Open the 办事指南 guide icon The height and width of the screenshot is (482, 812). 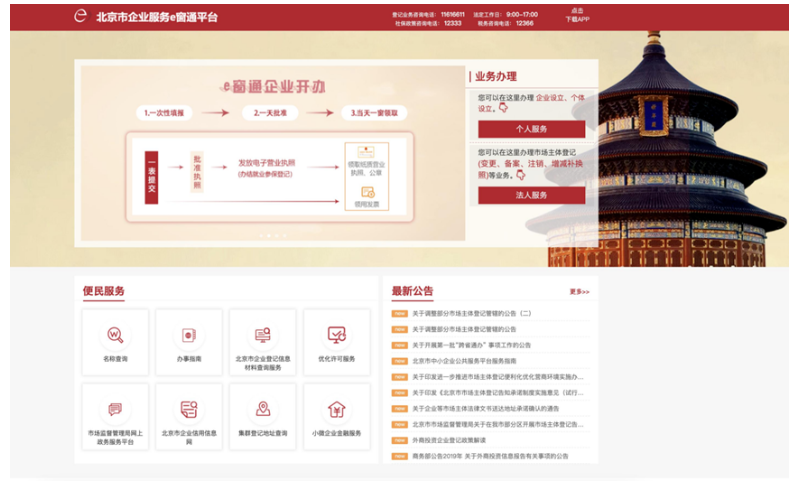[x=189, y=336]
